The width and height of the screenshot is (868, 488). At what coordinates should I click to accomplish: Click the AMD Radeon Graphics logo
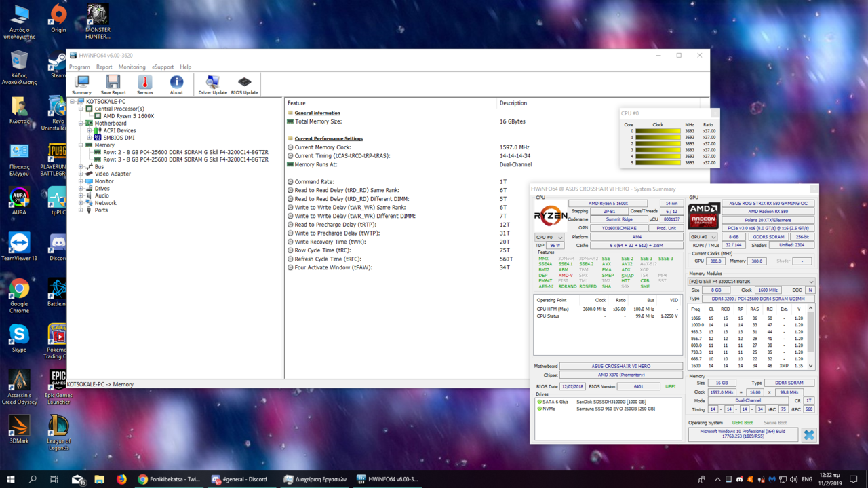coord(704,216)
